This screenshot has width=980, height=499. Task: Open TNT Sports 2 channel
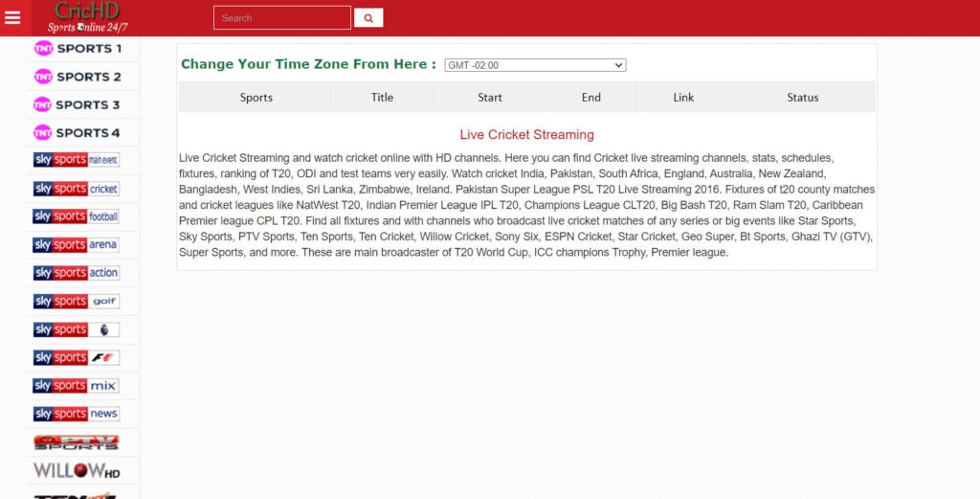coord(78,77)
